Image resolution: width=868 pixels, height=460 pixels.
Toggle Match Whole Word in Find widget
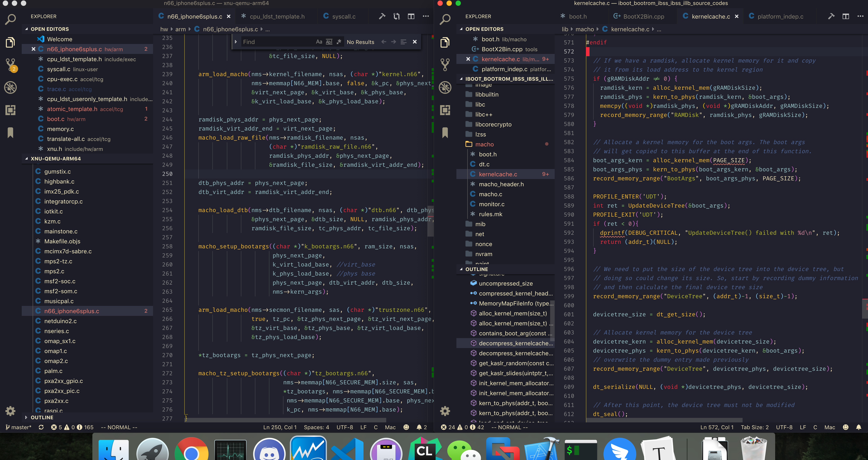pos(329,42)
